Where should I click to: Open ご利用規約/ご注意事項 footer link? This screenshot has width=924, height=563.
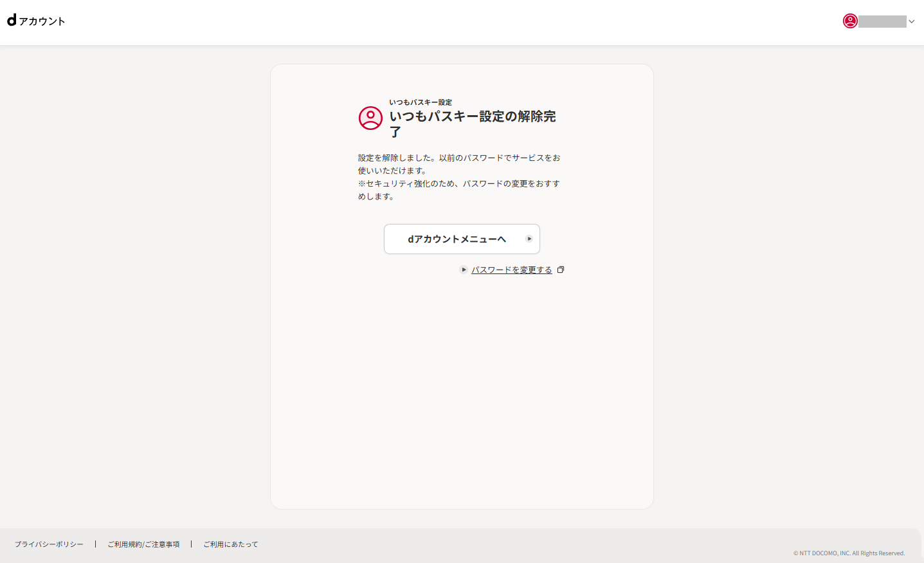[x=143, y=544]
